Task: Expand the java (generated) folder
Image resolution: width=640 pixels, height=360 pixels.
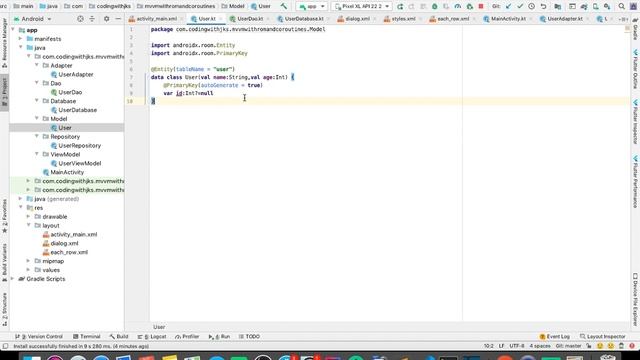Action: [20, 199]
